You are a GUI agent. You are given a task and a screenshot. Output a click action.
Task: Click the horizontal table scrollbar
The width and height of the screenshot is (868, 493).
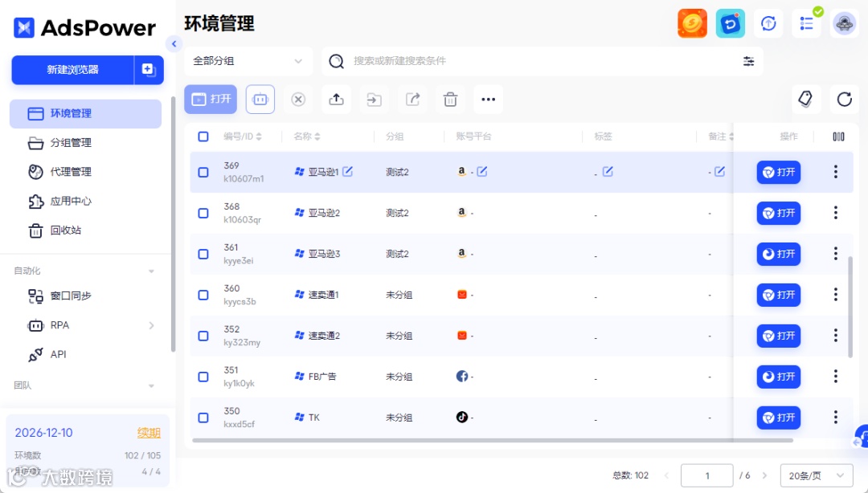(x=493, y=441)
